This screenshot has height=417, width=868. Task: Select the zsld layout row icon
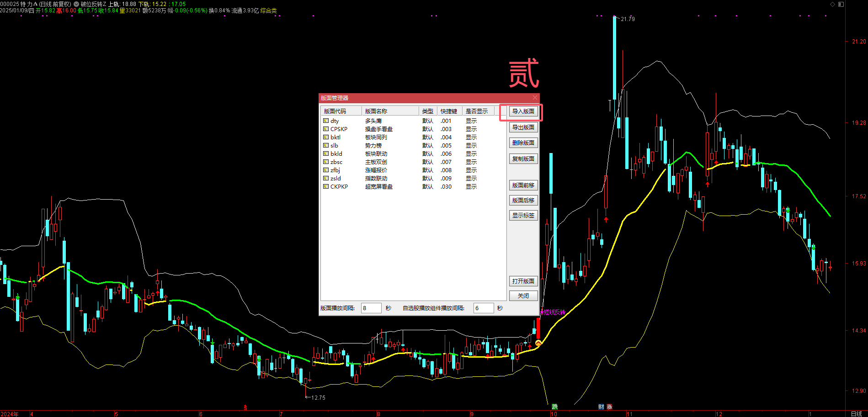(326, 179)
